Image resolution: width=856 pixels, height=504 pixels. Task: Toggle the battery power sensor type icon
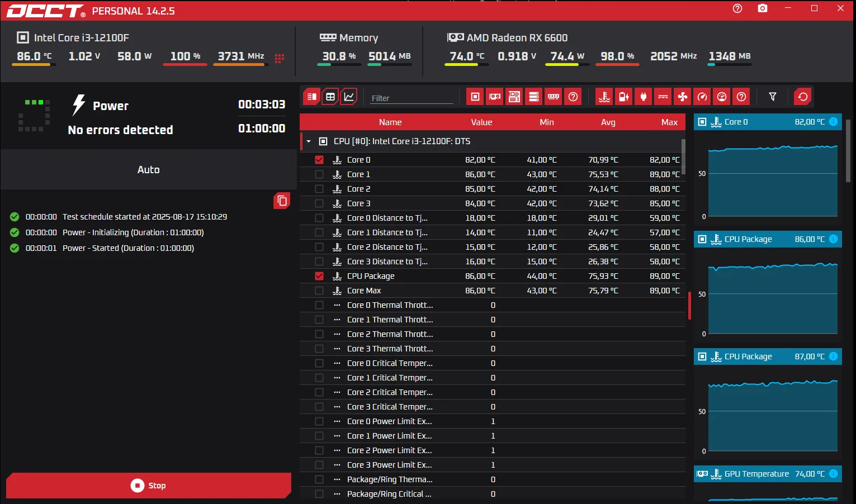coord(624,97)
